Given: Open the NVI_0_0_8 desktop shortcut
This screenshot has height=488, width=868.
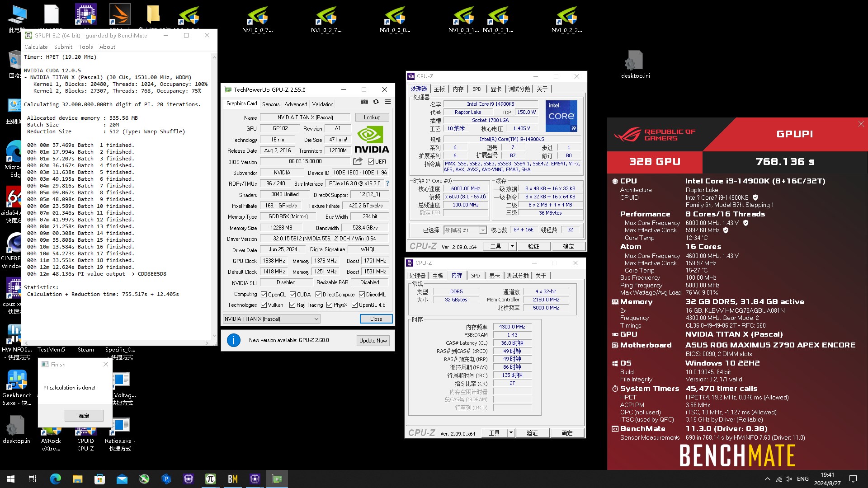Looking at the screenshot, I should (395, 20).
